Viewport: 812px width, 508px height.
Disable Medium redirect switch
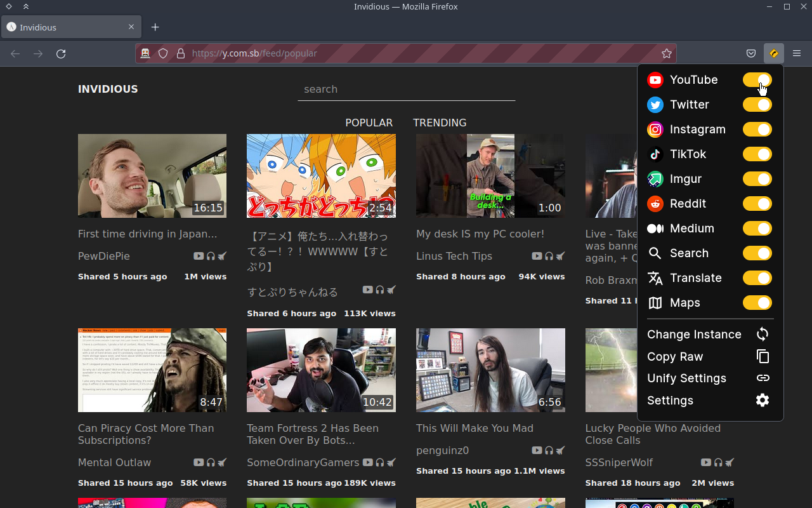tap(757, 229)
